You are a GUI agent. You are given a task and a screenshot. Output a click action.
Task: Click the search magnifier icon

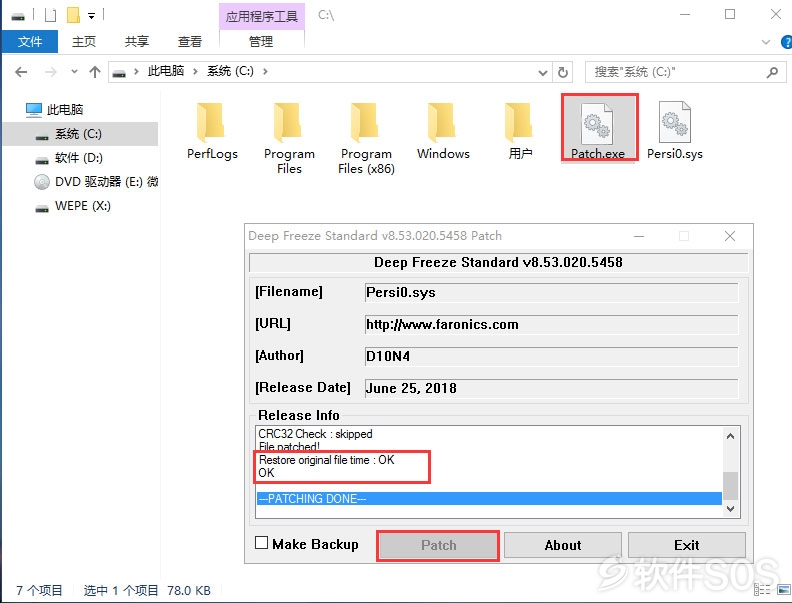(x=772, y=72)
